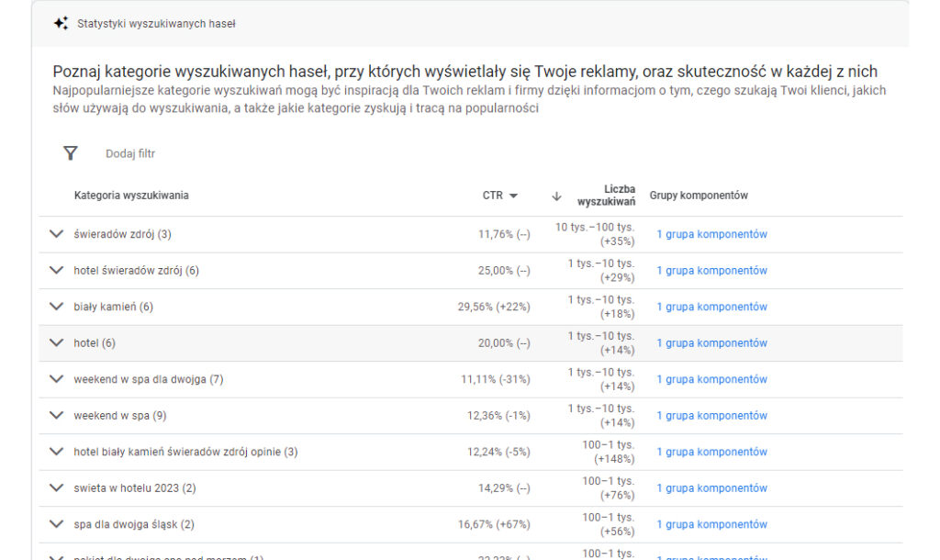The width and height of the screenshot is (940, 560).
Task: Click the Grupy komponentów column header
Action: coord(699,196)
